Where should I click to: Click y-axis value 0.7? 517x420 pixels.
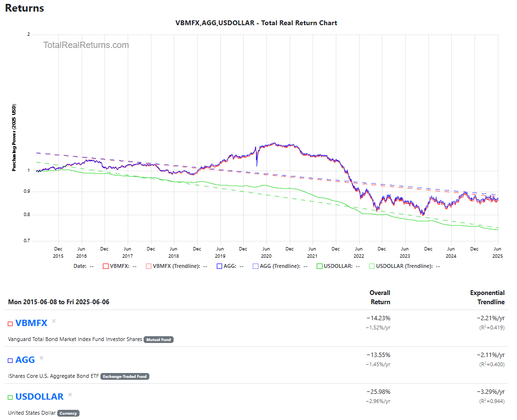(27, 241)
